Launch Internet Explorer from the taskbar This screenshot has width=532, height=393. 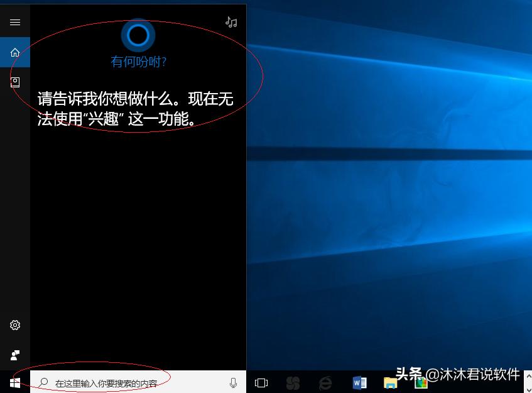325,382
